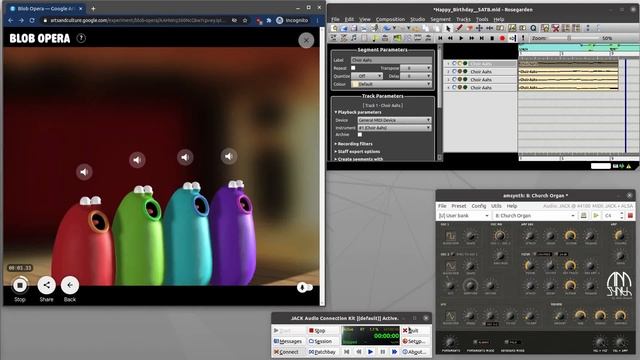Open the Delay dropdown
Viewport: 640px width, 360px height.
pyautogui.click(x=416, y=76)
